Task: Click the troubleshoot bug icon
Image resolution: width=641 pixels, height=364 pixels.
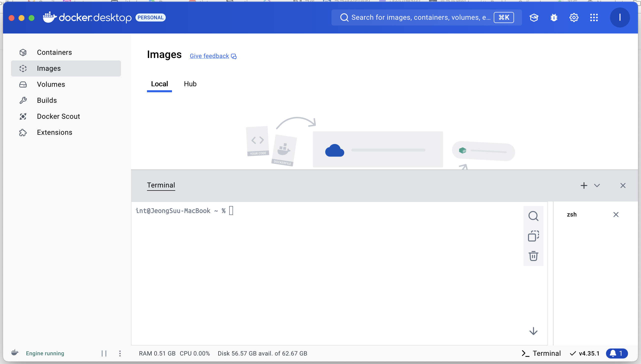Action: (x=554, y=17)
